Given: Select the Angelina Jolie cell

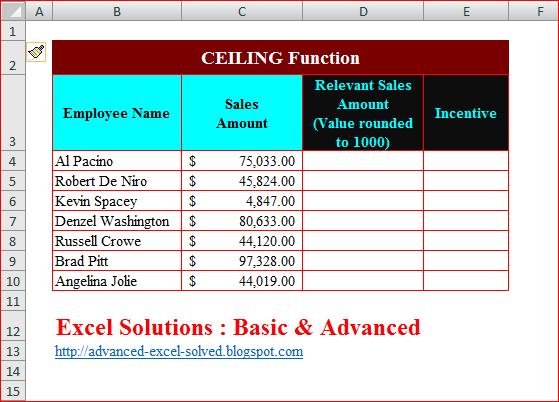Looking at the screenshot, I should click(117, 280).
